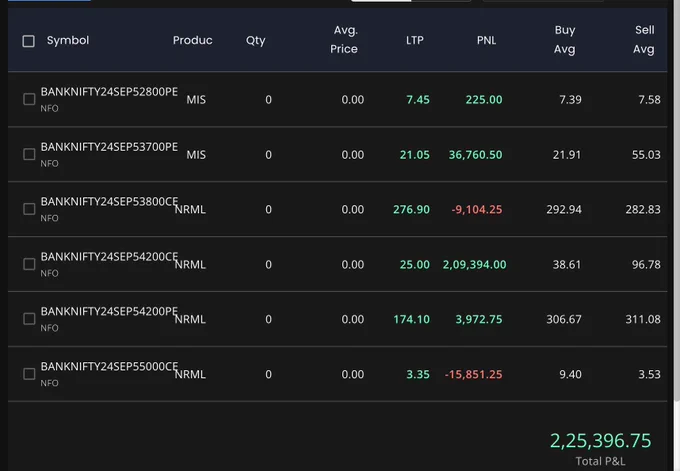Viewport: 680px width, 471px height.
Task: Sort by the Produc column header
Action: pos(193,40)
